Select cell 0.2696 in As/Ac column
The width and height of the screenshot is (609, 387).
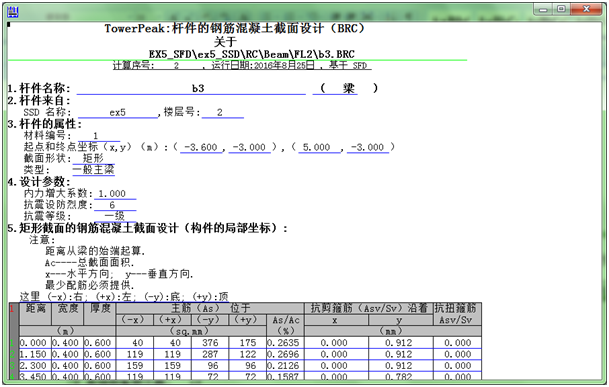(x=285, y=354)
